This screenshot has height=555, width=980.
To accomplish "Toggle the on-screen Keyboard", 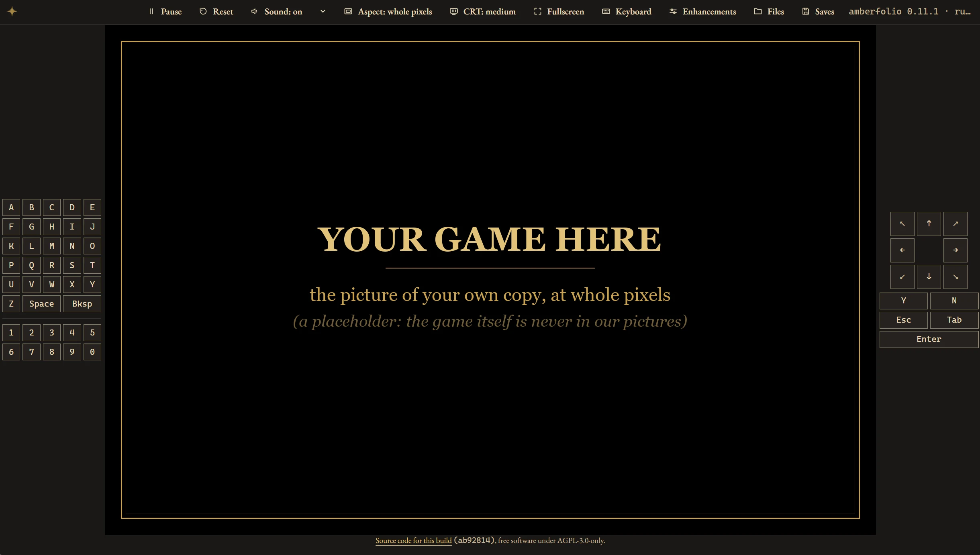I will point(627,12).
